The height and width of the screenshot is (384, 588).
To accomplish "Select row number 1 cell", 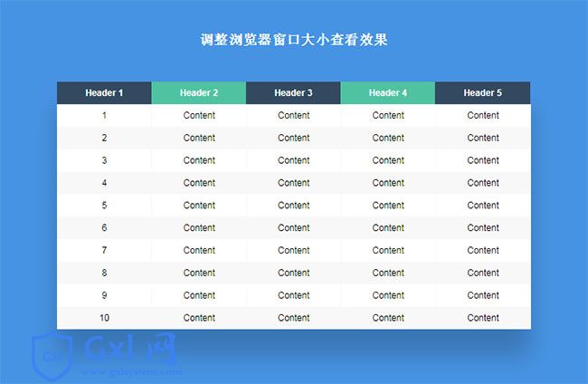I will point(104,115).
